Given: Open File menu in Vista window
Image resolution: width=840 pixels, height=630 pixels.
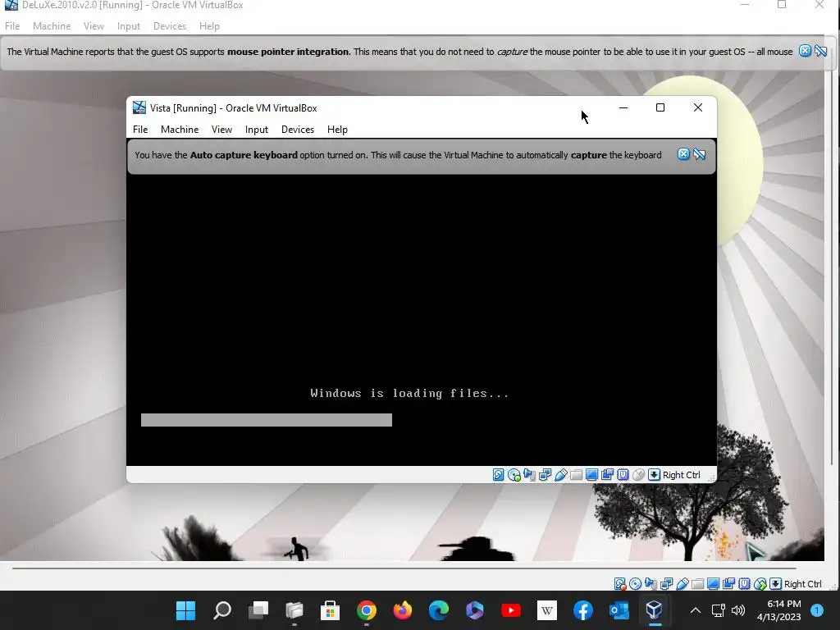Looking at the screenshot, I should 140,130.
